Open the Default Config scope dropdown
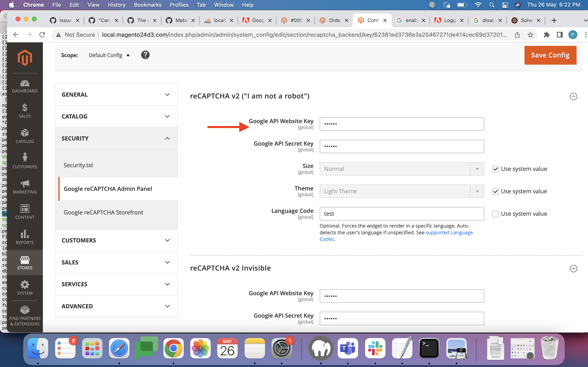Viewport: 588px width, 367px height. coord(109,55)
